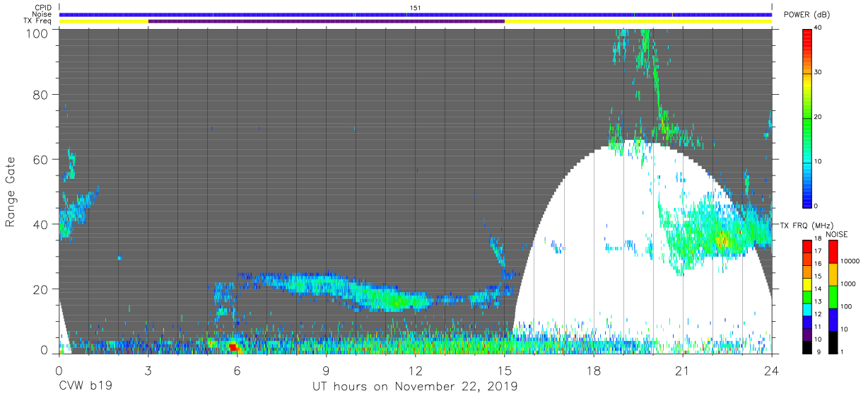Click the CPID value 151
Image resolution: width=868 pixels, height=401 pixels.
pos(415,7)
